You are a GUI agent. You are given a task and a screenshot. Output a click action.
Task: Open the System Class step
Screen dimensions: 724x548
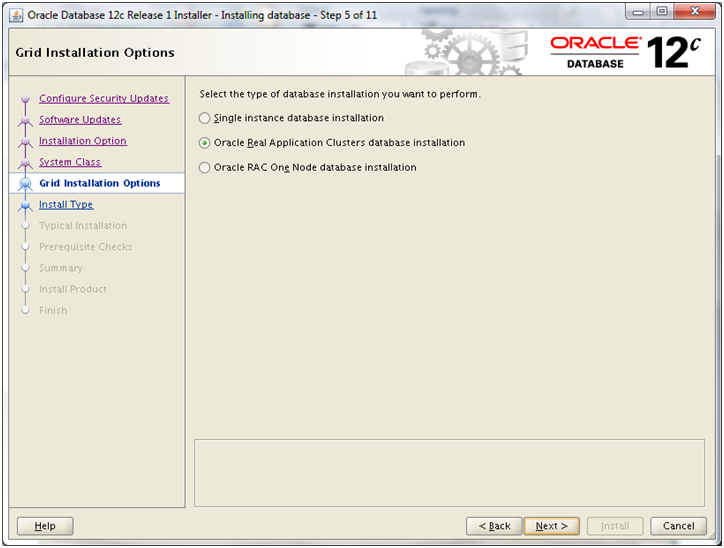click(70, 162)
